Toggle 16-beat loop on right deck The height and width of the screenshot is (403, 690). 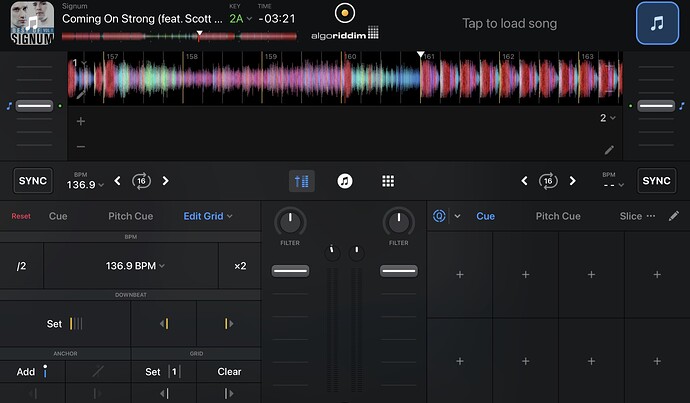pos(548,181)
